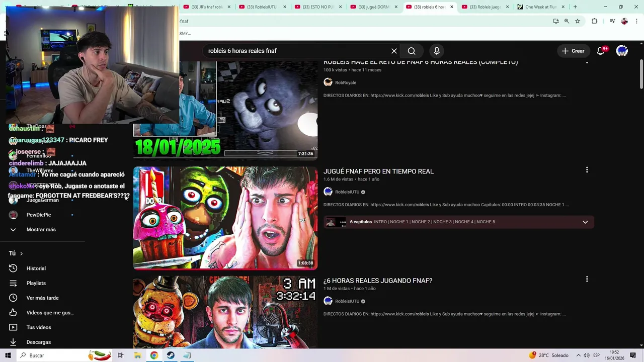Bookmark this page with the star icon
The width and height of the screenshot is (644, 362).
click(578, 21)
